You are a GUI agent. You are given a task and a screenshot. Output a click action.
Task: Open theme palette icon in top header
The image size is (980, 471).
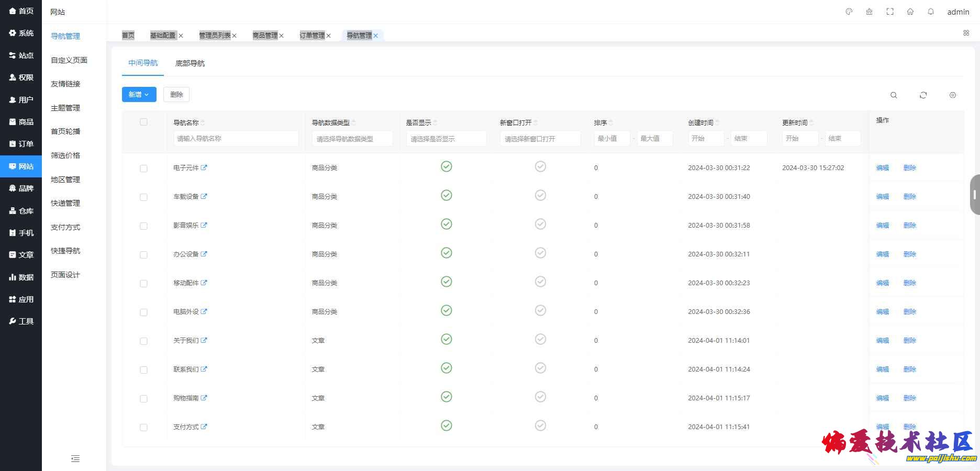tap(849, 12)
